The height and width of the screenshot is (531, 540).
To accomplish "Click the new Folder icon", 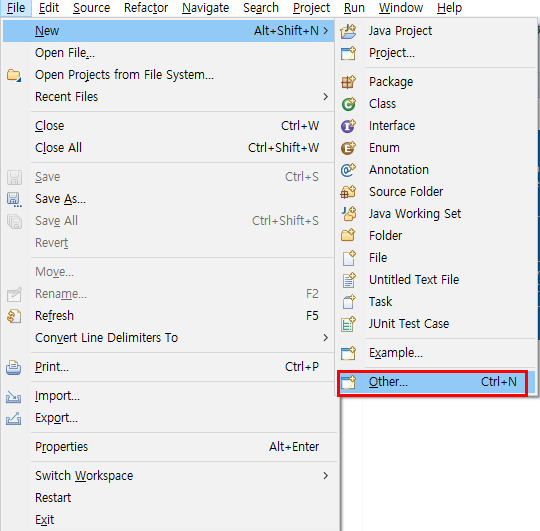I will point(348,236).
